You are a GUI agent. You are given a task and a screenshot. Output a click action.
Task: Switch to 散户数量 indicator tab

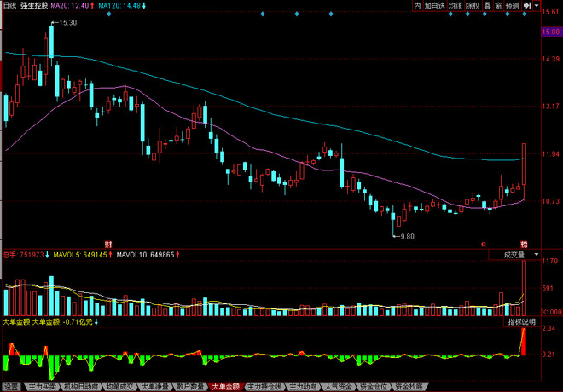pyautogui.click(x=190, y=387)
